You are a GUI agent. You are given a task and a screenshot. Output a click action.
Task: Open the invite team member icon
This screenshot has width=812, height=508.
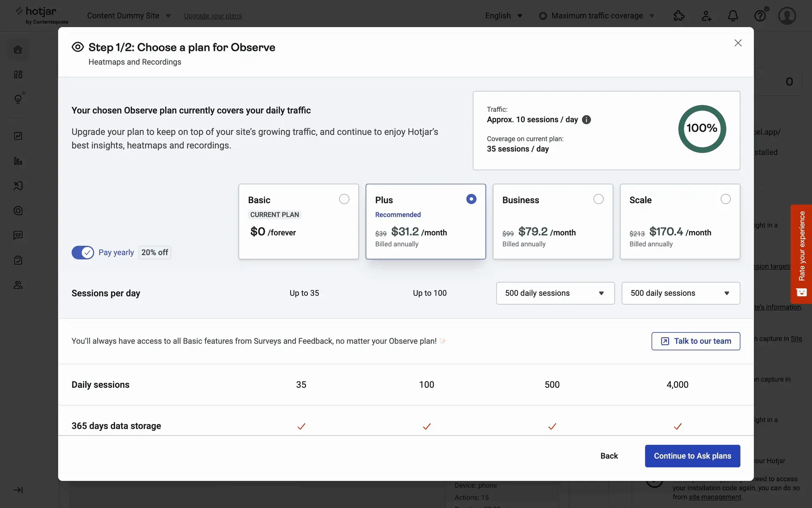(706, 16)
